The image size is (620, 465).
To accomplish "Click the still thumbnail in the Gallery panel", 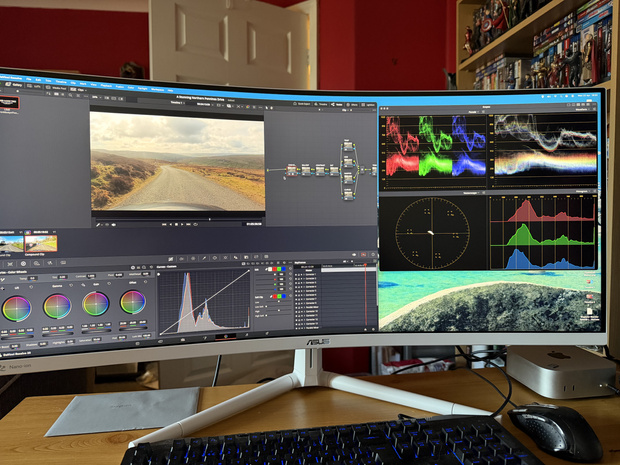I will click(10, 102).
